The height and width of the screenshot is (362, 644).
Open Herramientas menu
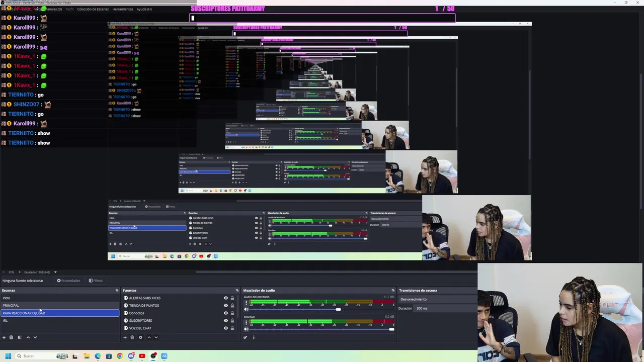(x=123, y=9)
